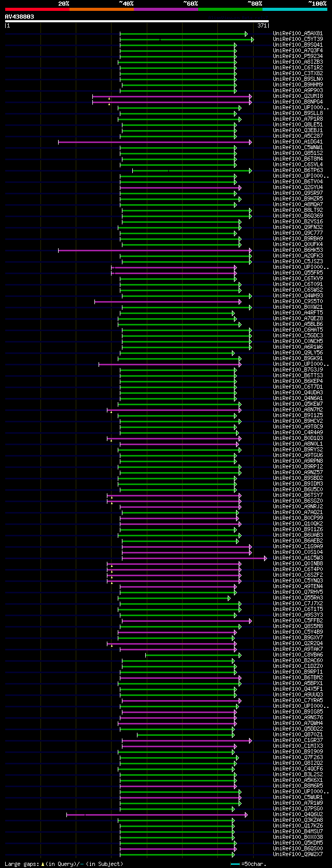Screen dimensions: 332x868
Task: Click the orange ~40% identity legend segment
Action: 102,9
